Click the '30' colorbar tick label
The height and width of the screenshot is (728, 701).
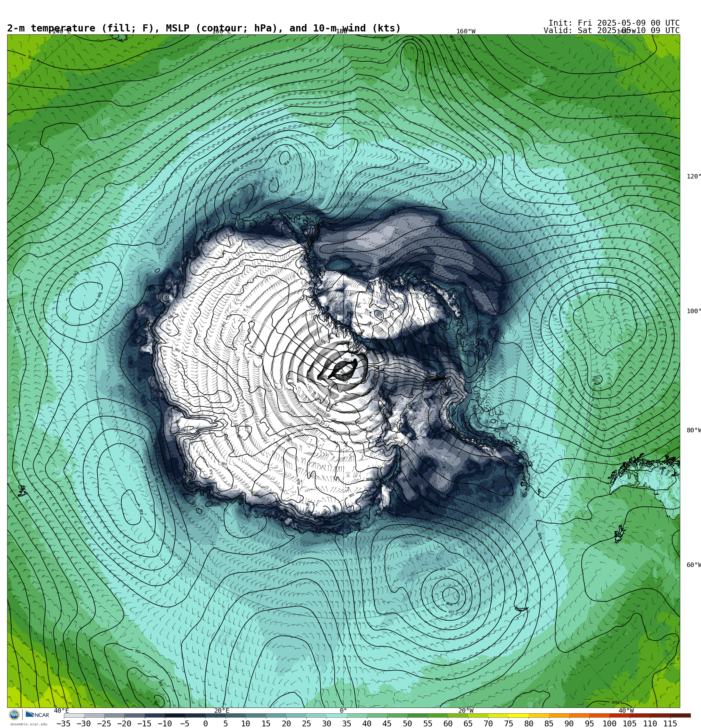[x=326, y=723]
